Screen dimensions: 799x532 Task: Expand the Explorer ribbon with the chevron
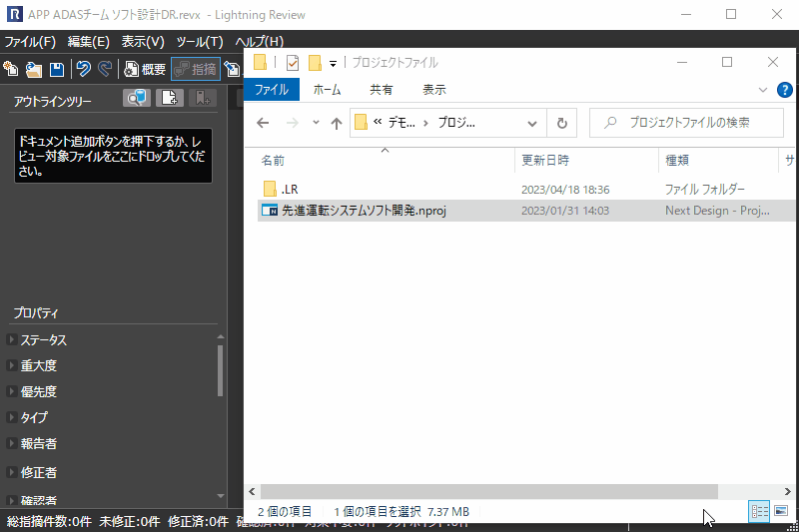point(763,90)
